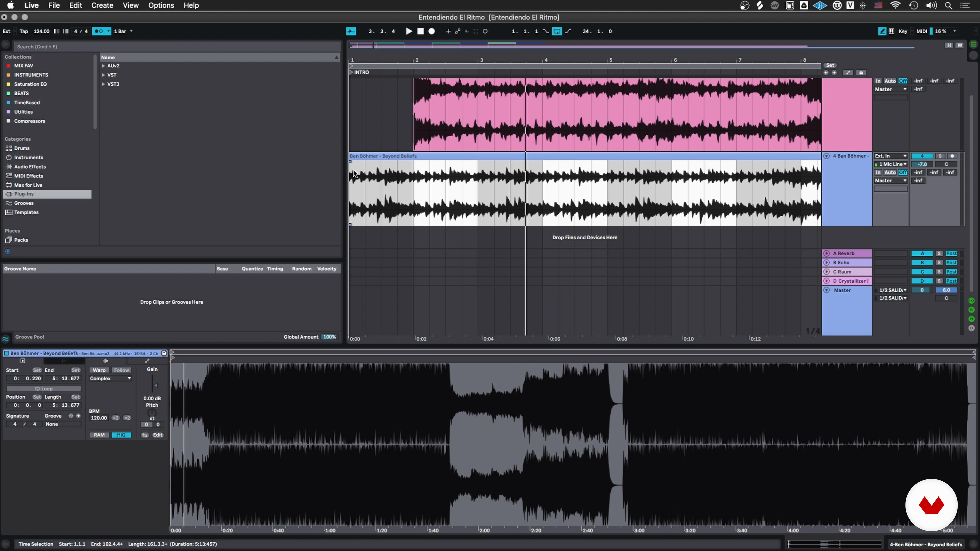The image size is (980, 551).
Task: Open Complex warp mode dropdown
Action: 110,378
